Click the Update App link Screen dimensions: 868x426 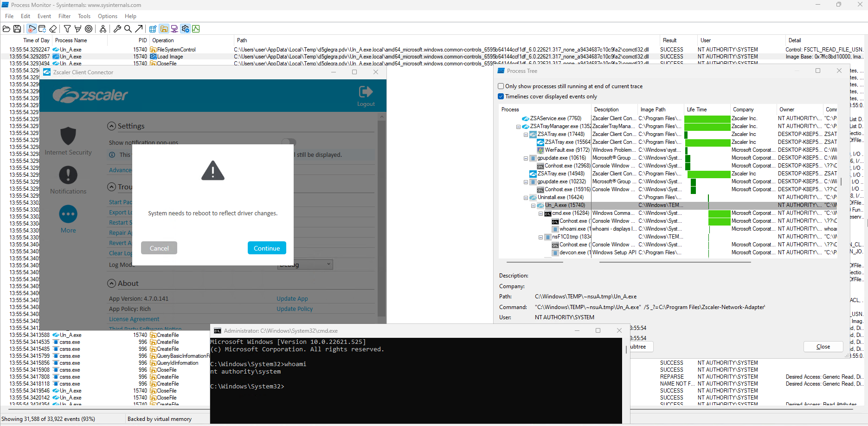[292, 299]
